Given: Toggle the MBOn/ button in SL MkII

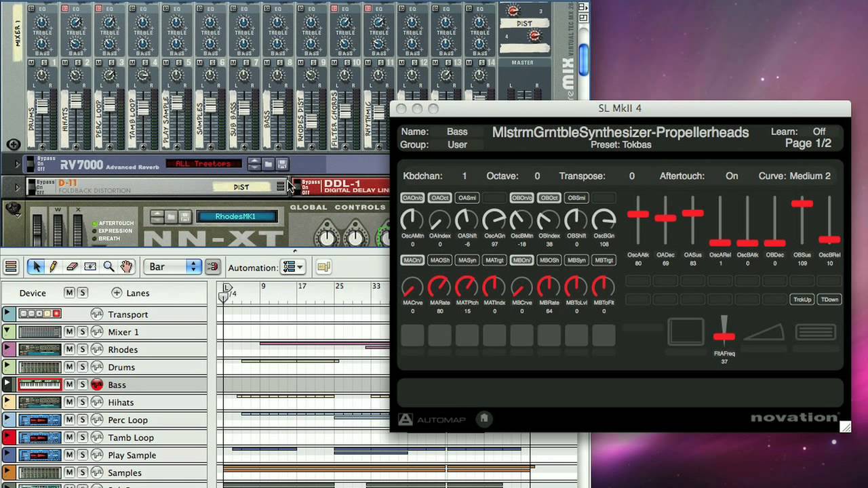Looking at the screenshot, I should point(521,260).
